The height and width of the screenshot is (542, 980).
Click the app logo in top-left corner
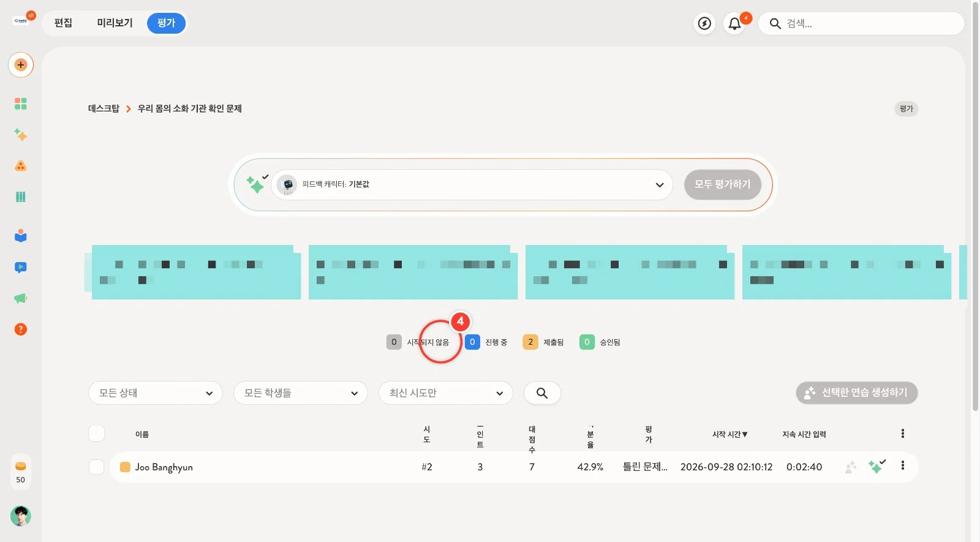point(21,20)
